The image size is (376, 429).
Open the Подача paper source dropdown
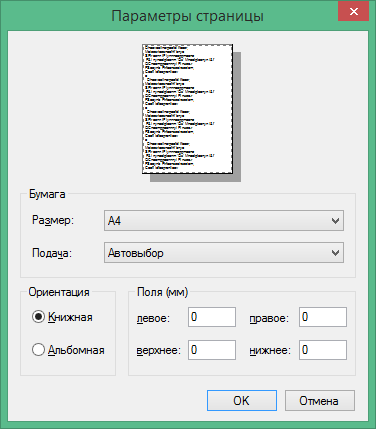point(224,253)
